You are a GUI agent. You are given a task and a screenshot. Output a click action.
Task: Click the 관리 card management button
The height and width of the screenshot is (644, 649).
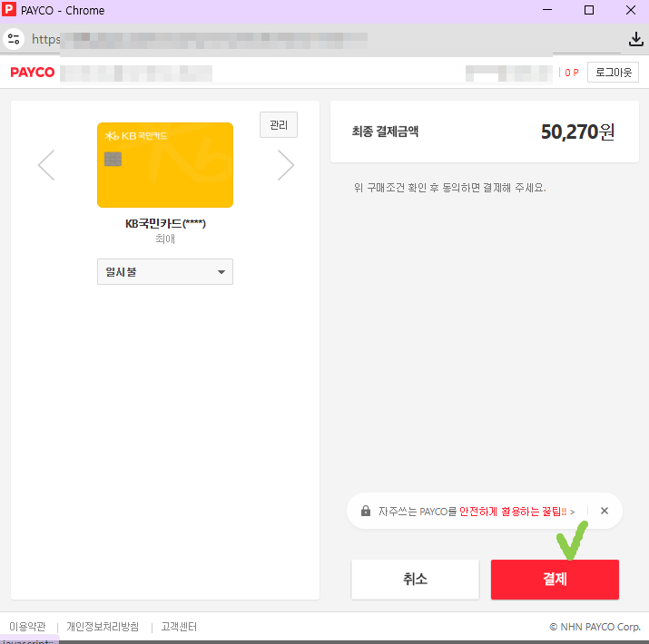(279, 124)
